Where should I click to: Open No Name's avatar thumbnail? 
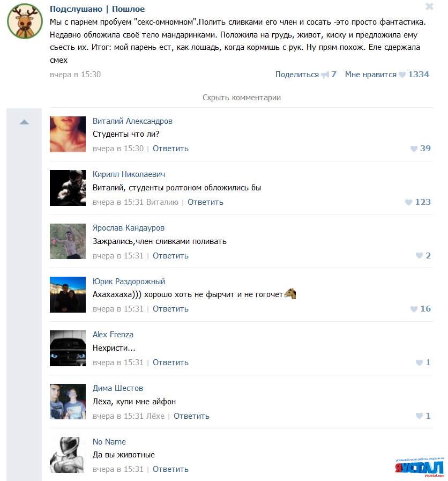tap(68, 455)
